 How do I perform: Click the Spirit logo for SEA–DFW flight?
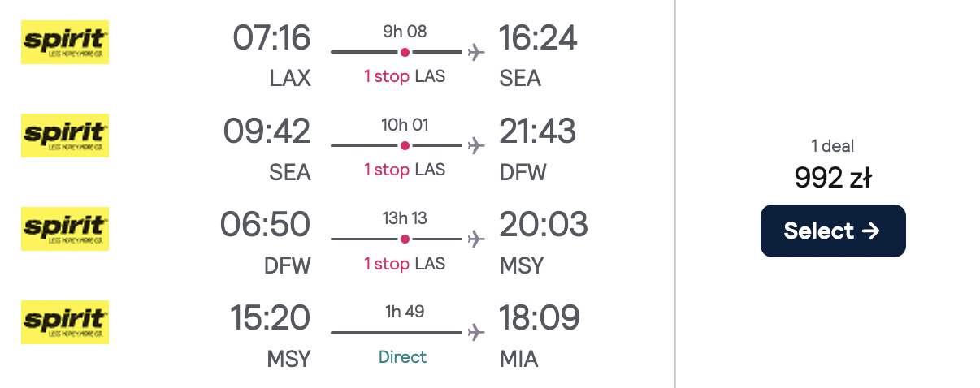click(x=65, y=136)
